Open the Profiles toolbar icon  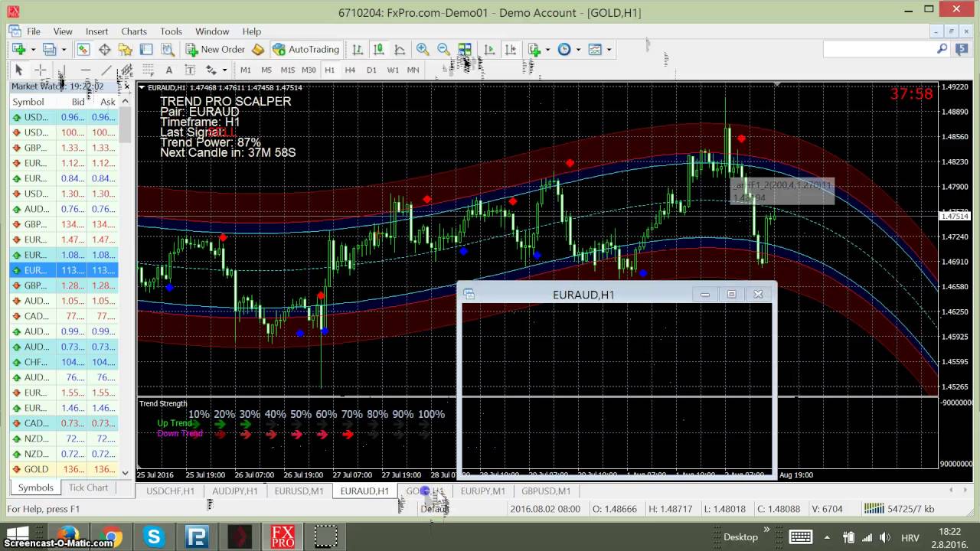tap(50, 49)
